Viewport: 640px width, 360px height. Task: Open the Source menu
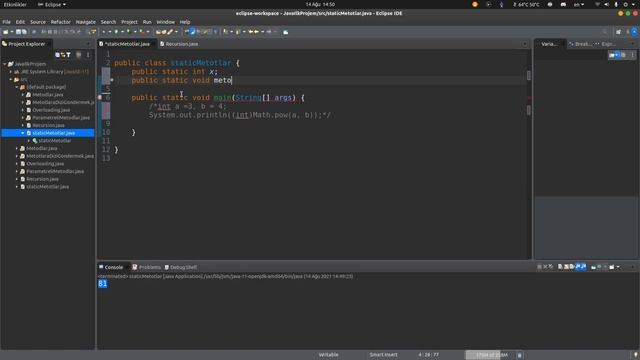(38, 22)
